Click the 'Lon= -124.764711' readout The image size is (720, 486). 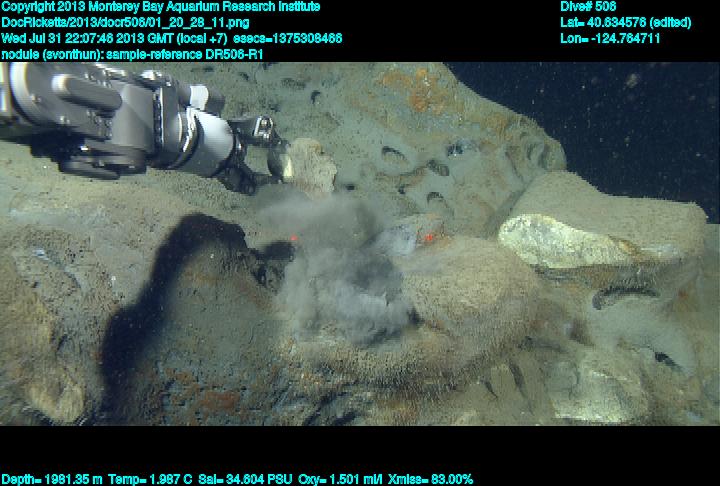[x=610, y=38]
